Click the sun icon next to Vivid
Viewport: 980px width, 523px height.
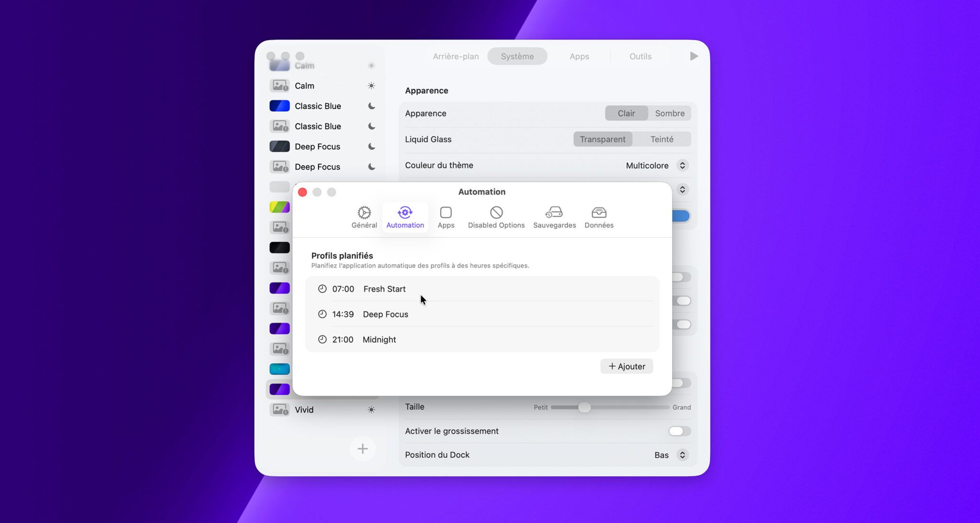pyautogui.click(x=371, y=410)
